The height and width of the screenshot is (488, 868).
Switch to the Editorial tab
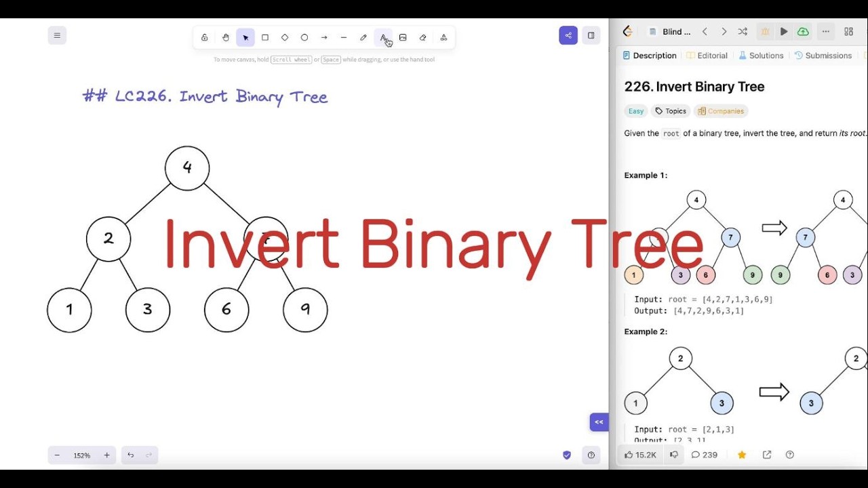pos(707,56)
